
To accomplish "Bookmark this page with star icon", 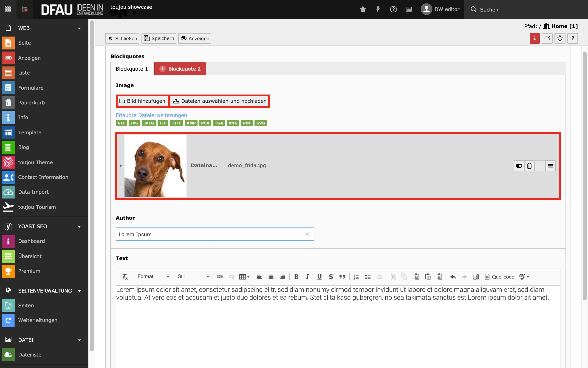I will (x=560, y=38).
